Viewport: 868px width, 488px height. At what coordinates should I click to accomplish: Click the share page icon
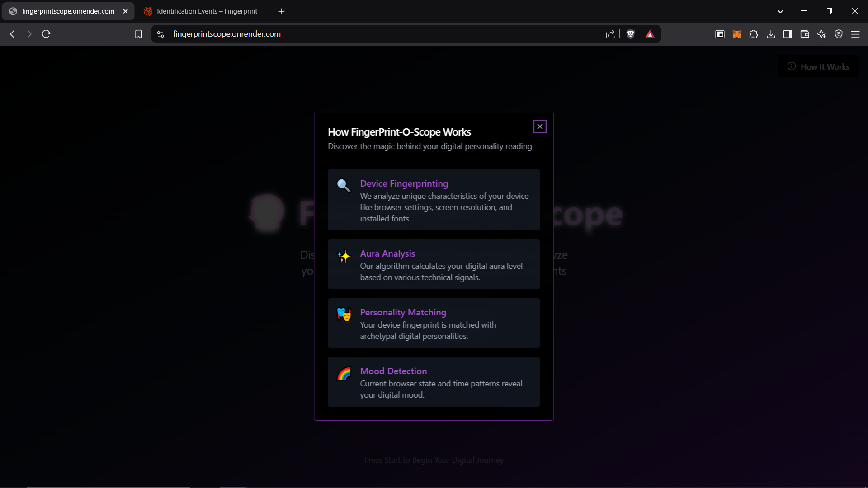click(x=610, y=34)
